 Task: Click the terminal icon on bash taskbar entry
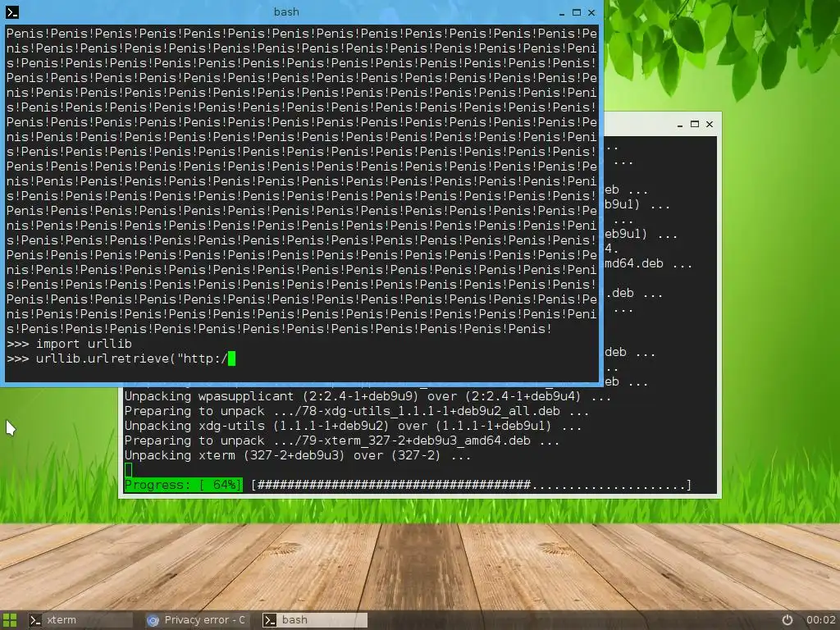tap(269, 620)
